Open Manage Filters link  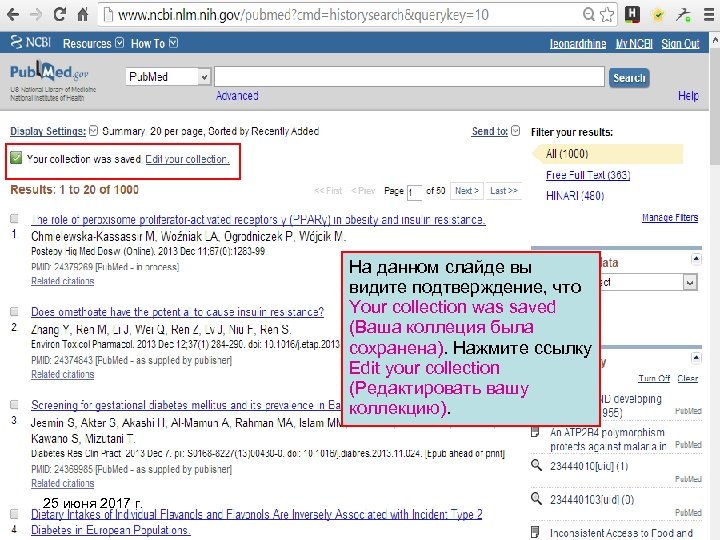point(670,217)
